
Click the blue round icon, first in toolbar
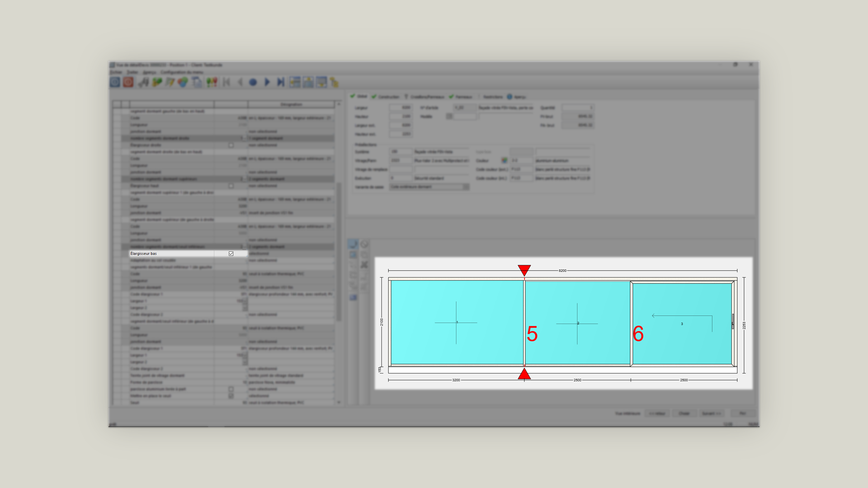[x=115, y=82]
